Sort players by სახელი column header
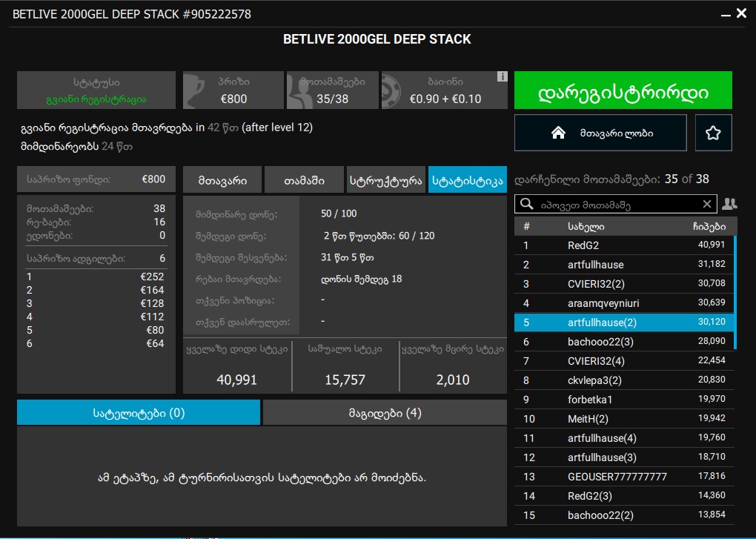Viewport: 756px width, 539px height. pos(586,226)
